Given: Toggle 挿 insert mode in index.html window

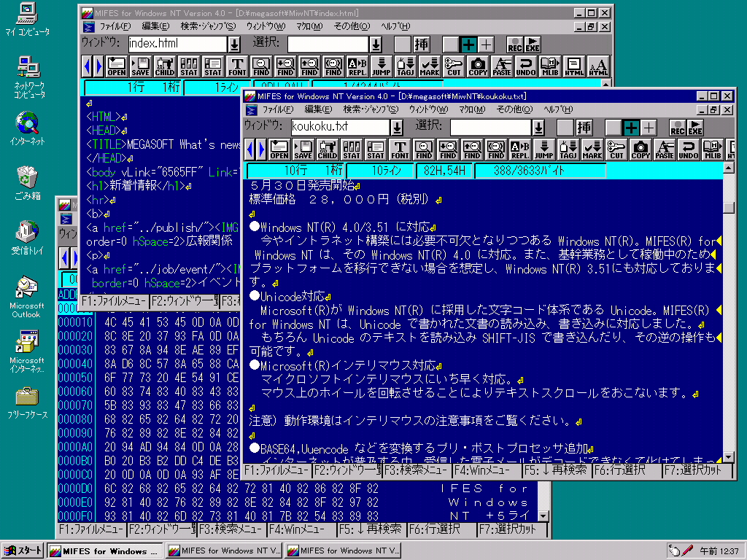Looking at the screenshot, I should tap(422, 44).
